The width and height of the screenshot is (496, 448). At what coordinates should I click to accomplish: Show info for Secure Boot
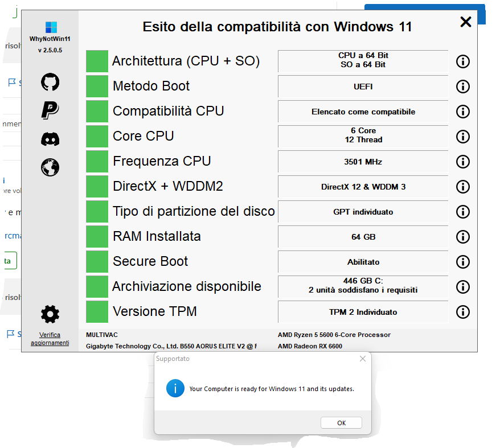coord(463,262)
